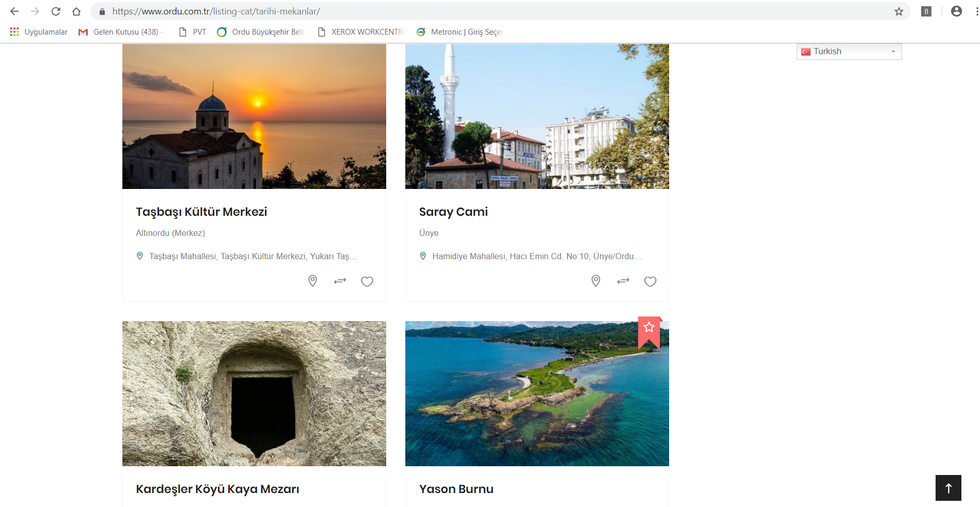The image size is (980, 507).
Task: Open the Kardeşler Köyü Kaya Mezarı listing
Action: click(217, 489)
